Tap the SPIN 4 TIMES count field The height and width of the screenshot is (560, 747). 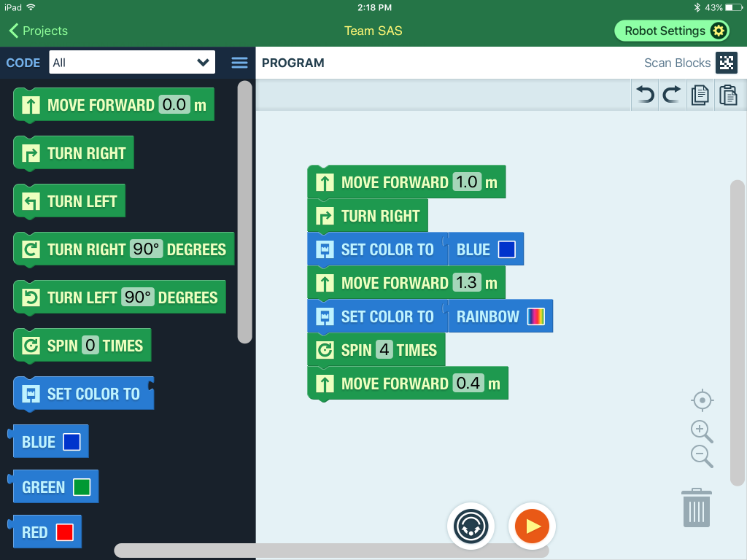click(x=384, y=350)
